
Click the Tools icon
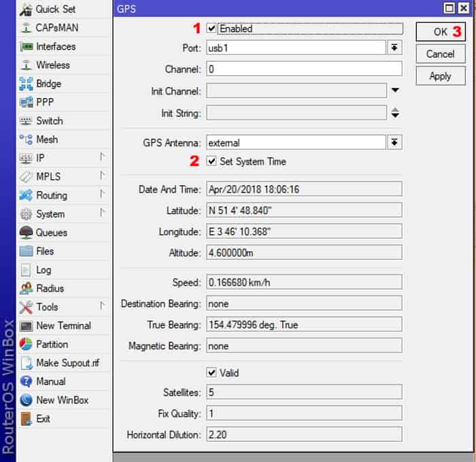click(x=26, y=307)
